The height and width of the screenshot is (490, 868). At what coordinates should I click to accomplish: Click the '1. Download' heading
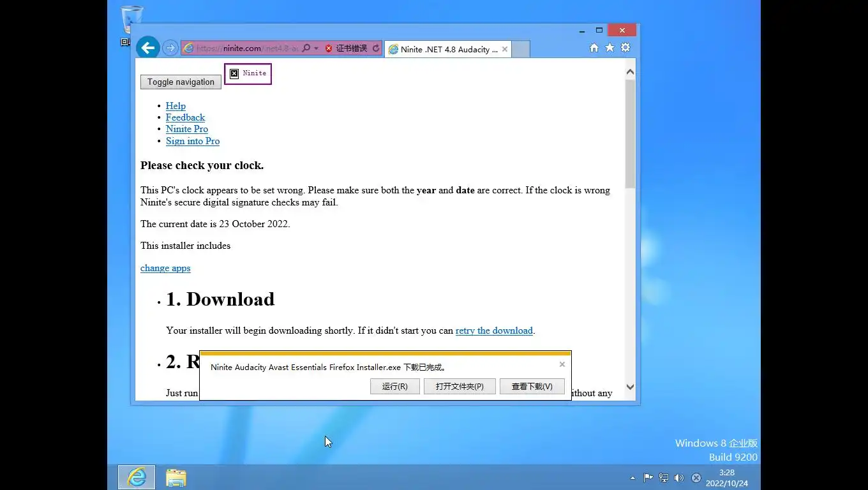(220, 299)
